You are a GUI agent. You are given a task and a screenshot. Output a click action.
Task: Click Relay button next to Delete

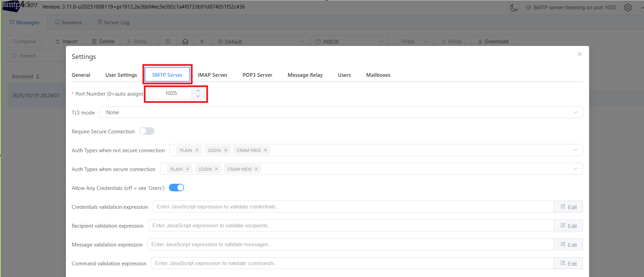coord(139,41)
